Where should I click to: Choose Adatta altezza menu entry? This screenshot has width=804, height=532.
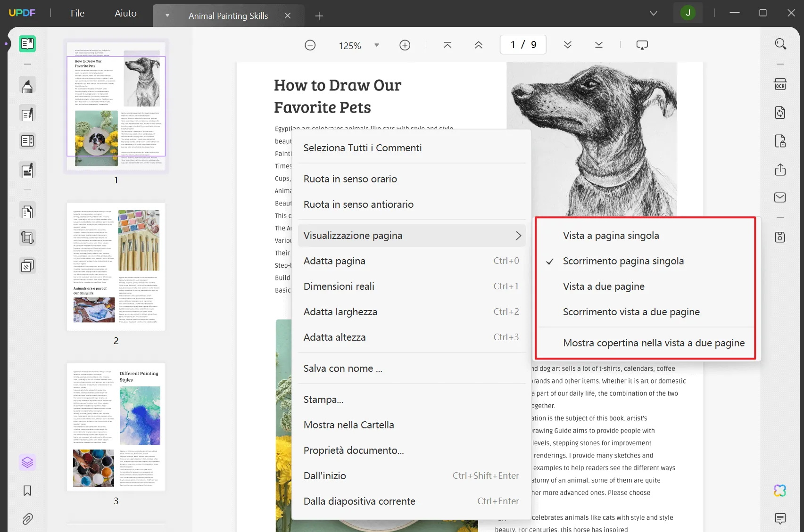(x=412, y=337)
